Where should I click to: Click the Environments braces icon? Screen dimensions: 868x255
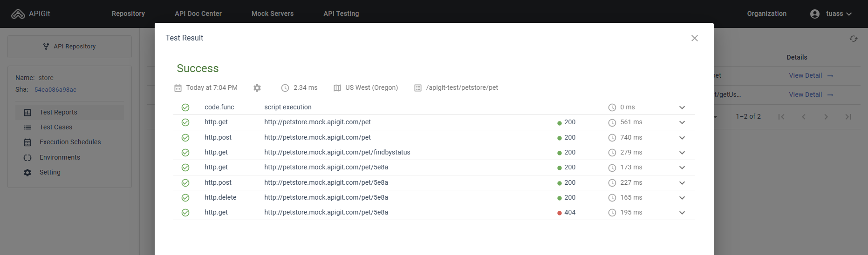coord(27,158)
